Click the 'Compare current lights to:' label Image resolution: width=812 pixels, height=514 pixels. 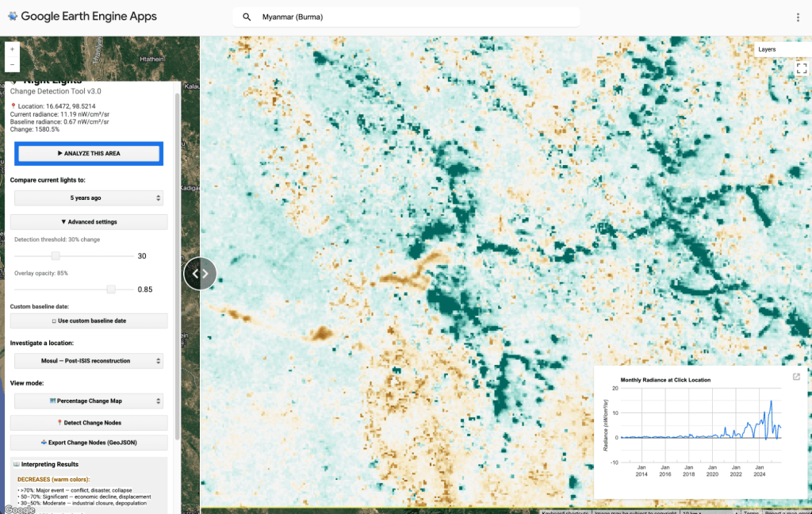click(x=48, y=180)
